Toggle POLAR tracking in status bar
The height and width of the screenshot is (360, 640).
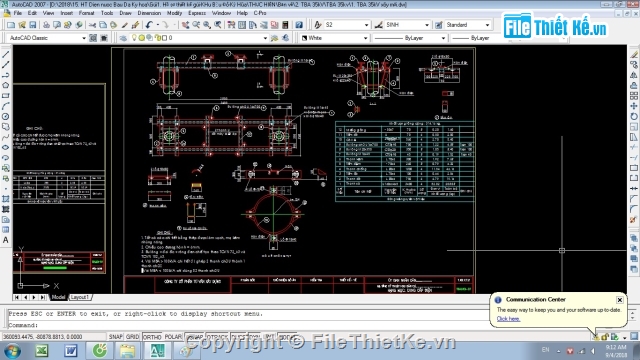tap(173, 337)
